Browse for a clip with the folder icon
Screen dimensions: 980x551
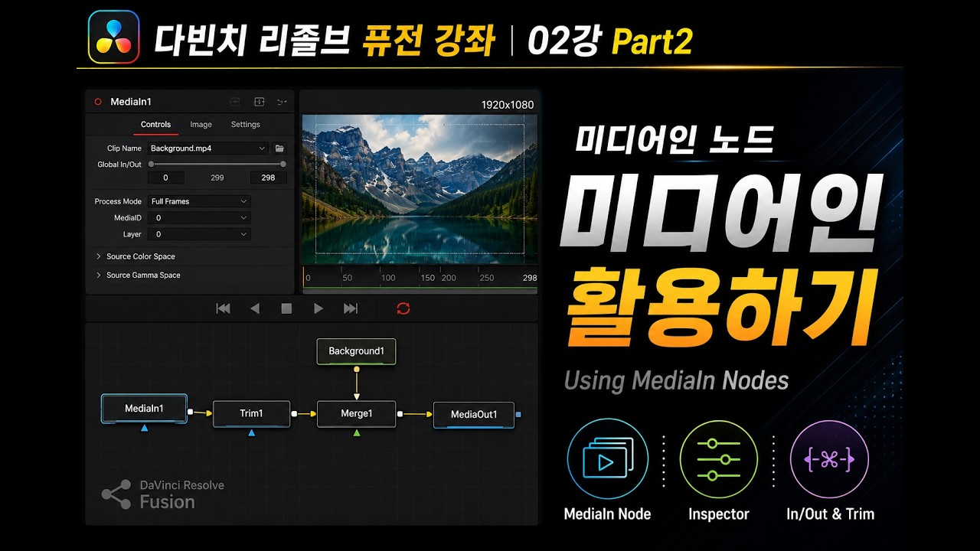coord(279,148)
